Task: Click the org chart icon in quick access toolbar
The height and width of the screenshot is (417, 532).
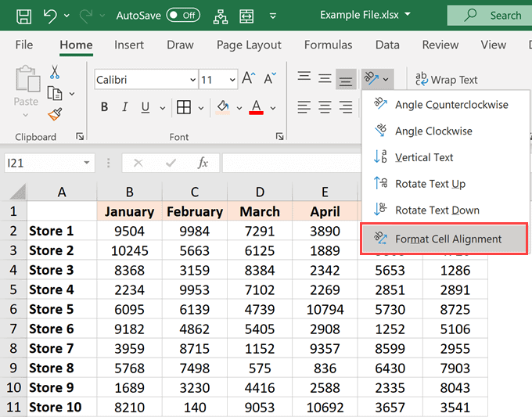Action: (221, 16)
